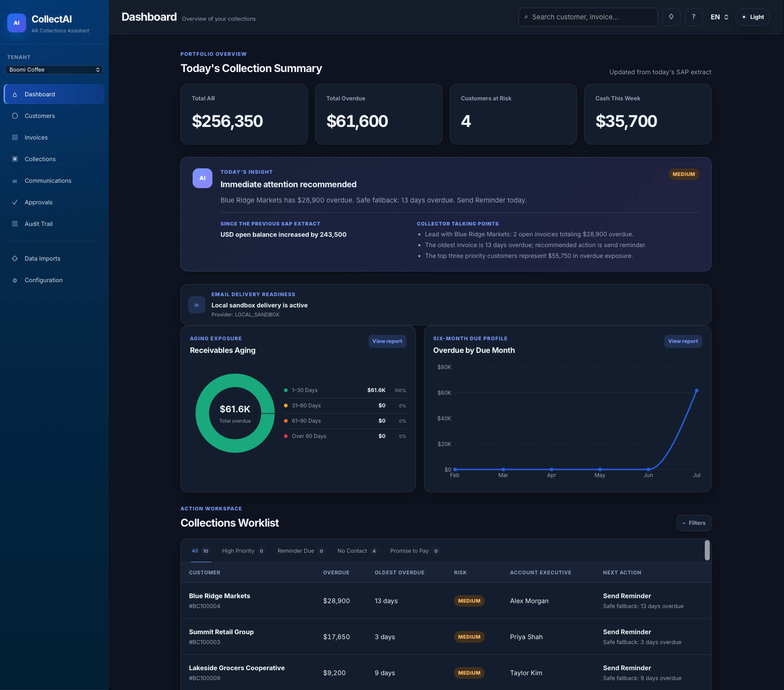Screen dimensions: 784x690
Task: Click the notifications diamond icon in header
Action: (671, 17)
